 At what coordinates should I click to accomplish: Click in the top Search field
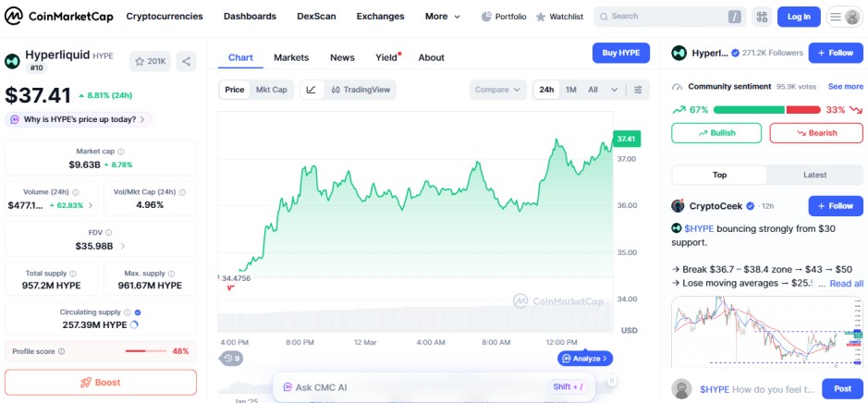tap(669, 17)
